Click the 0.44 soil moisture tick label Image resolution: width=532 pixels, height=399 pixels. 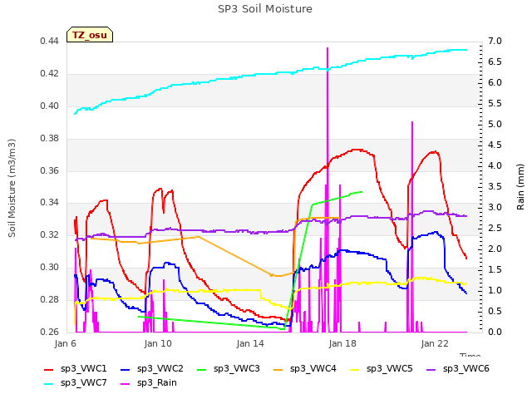point(50,41)
